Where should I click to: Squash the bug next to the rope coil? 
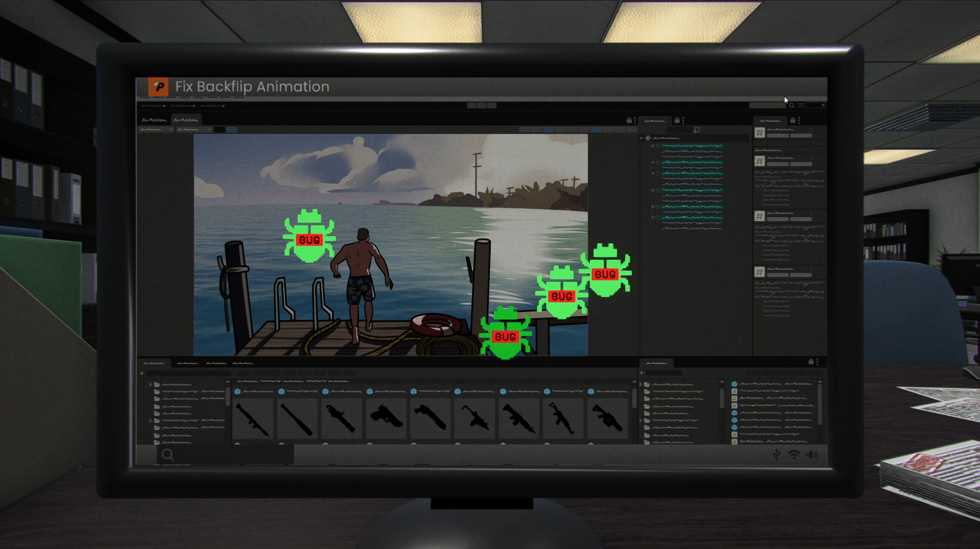pyautogui.click(x=505, y=333)
